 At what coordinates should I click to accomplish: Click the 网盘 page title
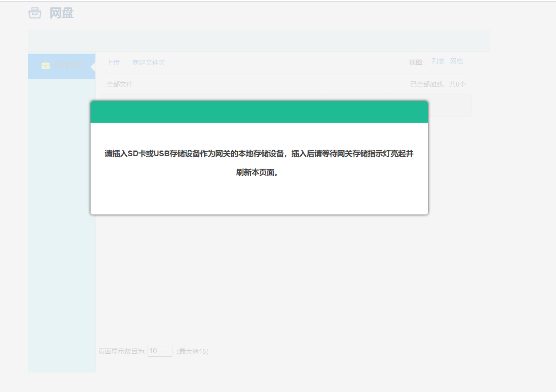coord(61,13)
